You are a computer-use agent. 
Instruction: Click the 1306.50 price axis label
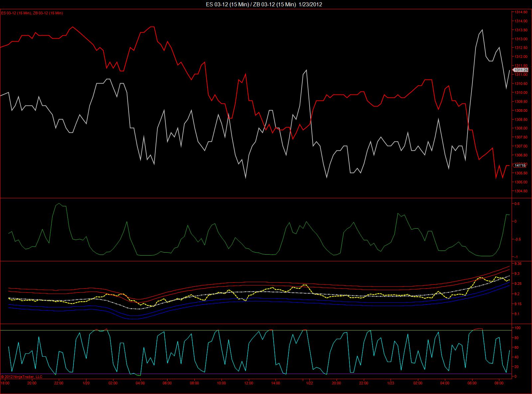click(x=521, y=155)
